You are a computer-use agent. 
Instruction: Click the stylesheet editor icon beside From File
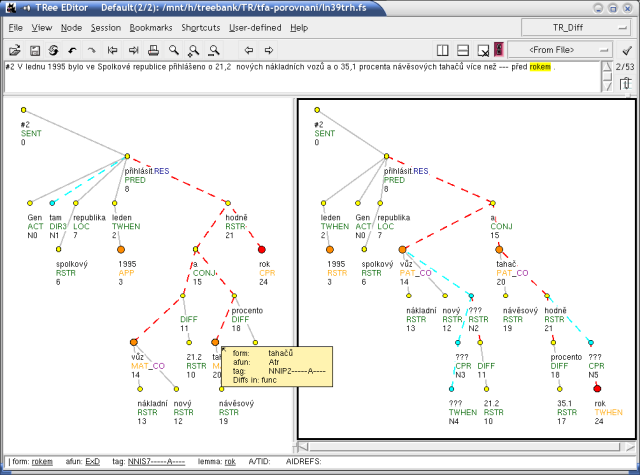498,50
